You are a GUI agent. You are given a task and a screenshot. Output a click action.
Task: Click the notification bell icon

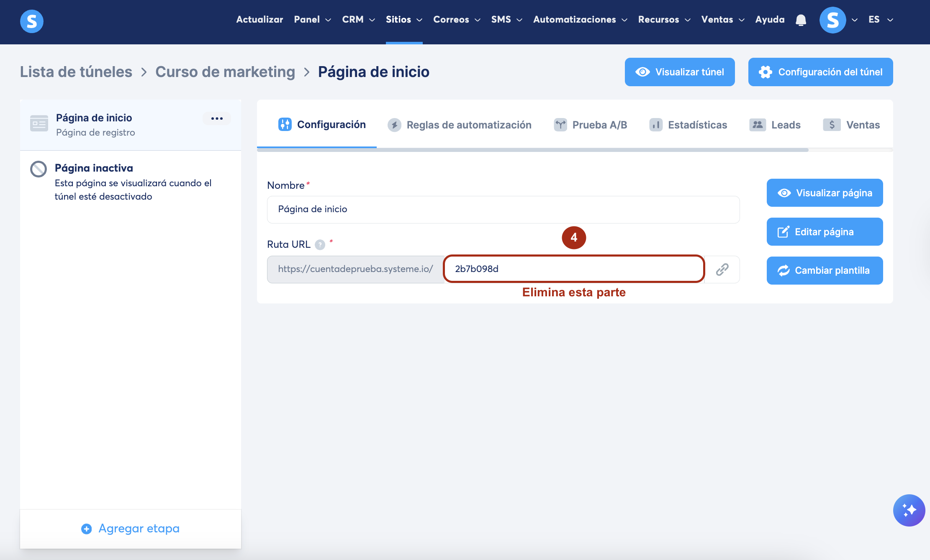tap(801, 20)
